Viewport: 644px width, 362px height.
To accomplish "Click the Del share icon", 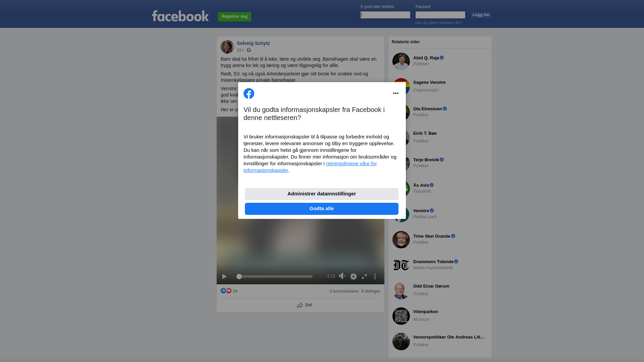I will coord(300,305).
